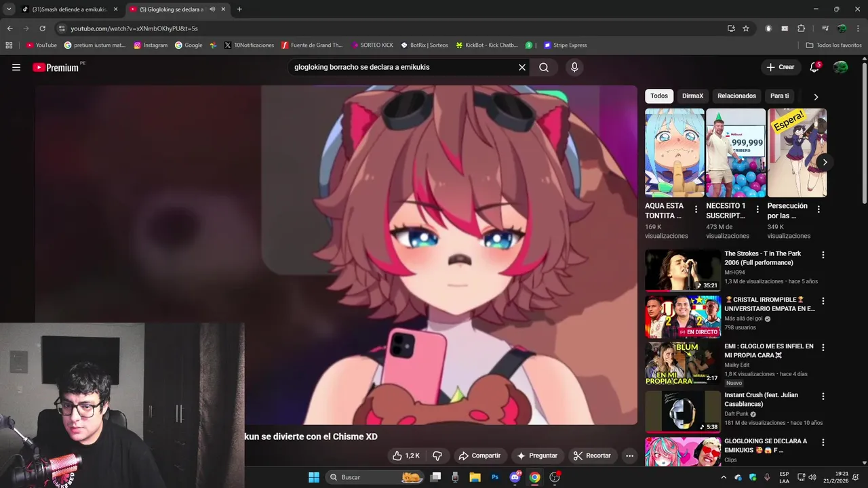Open File Explorer from the taskbar
Viewport: 868px width, 488px height.
coord(475,477)
